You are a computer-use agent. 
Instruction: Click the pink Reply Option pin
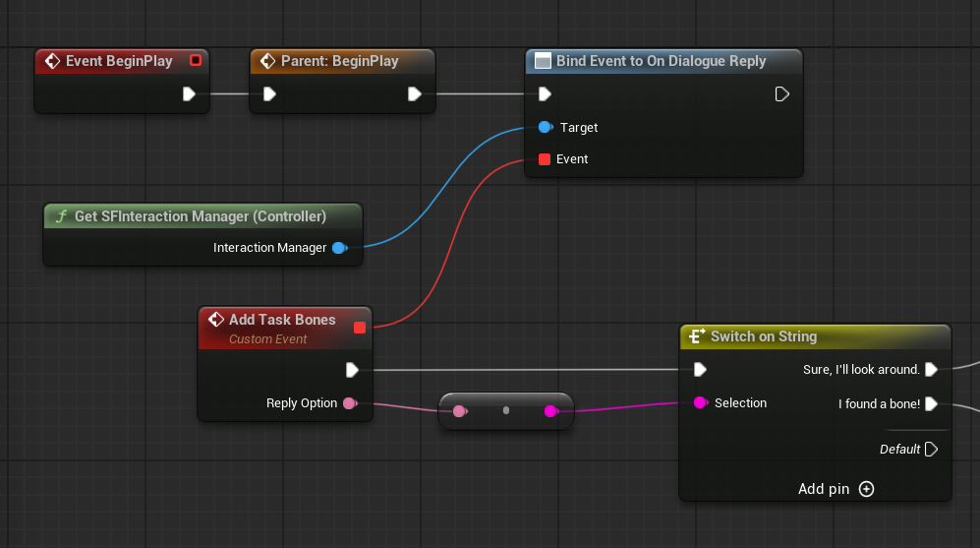350,402
